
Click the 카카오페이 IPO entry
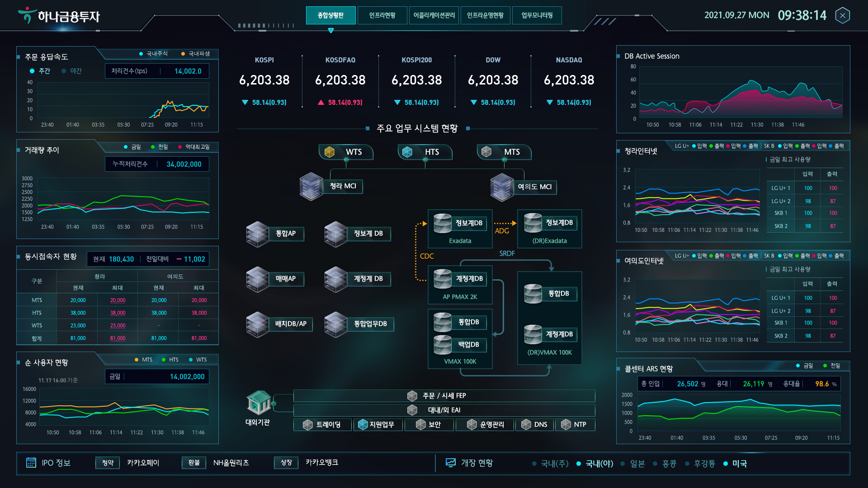(143, 463)
